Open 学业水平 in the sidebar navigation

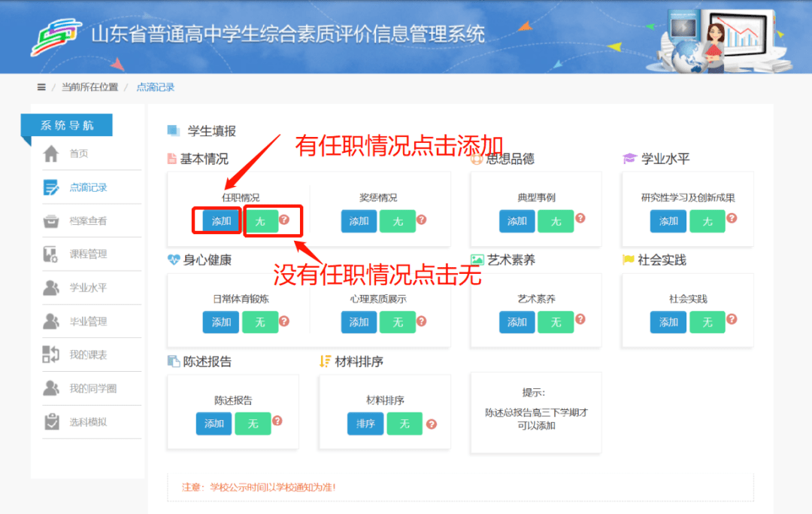[x=88, y=288]
